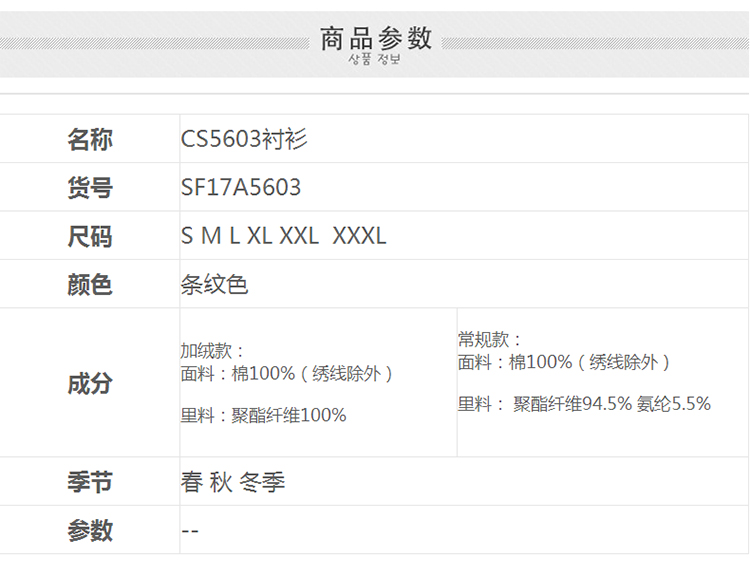Click the -- value in 参数 row
This screenshot has height=564, width=750.
pyautogui.click(x=190, y=531)
